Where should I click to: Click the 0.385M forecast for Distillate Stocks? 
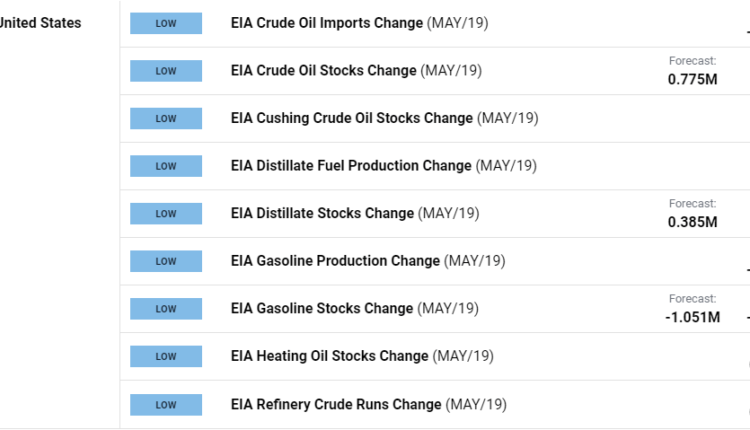(x=692, y=221)
